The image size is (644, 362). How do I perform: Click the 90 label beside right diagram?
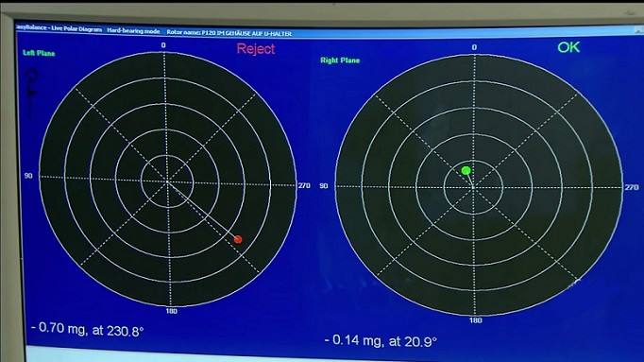(324, 186)
